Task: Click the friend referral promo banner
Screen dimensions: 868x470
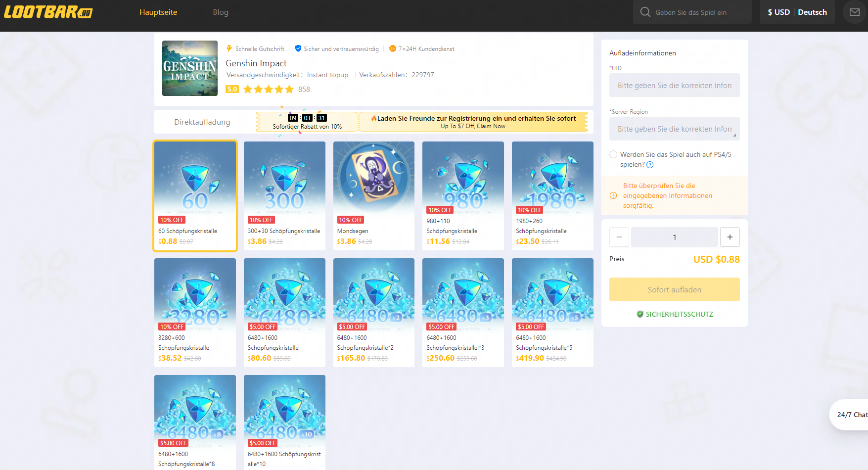Action: (x=473, y=122)
